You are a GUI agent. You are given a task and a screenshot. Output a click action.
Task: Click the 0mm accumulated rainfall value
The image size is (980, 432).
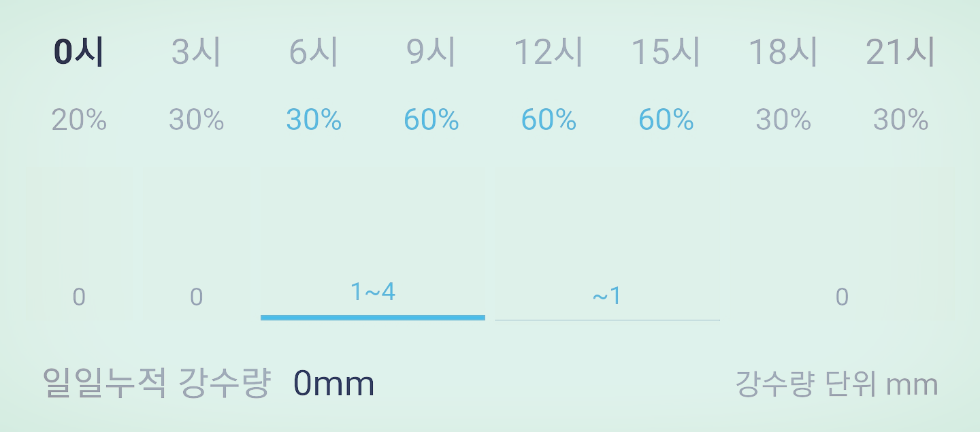tap(334, 384)
